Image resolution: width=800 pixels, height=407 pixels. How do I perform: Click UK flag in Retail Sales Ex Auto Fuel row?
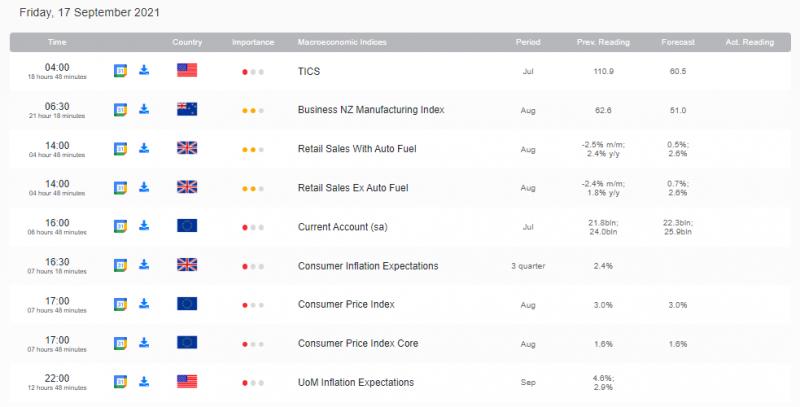click(187, 187)
